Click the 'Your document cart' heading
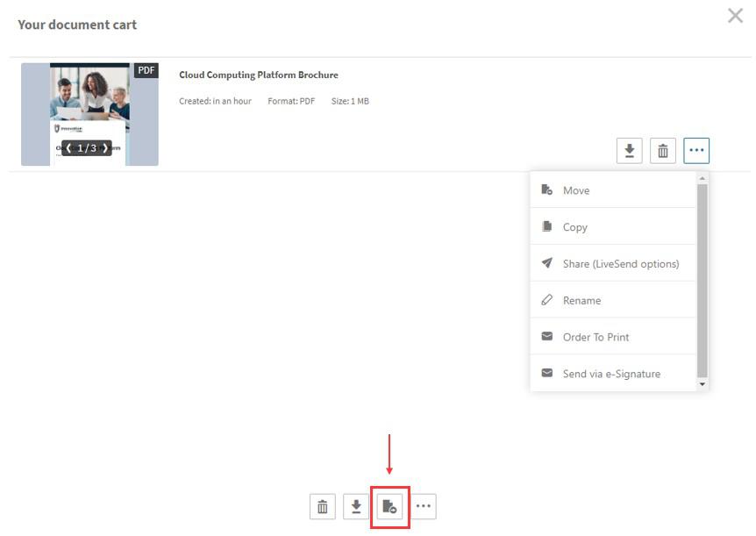 click(77, 25)
